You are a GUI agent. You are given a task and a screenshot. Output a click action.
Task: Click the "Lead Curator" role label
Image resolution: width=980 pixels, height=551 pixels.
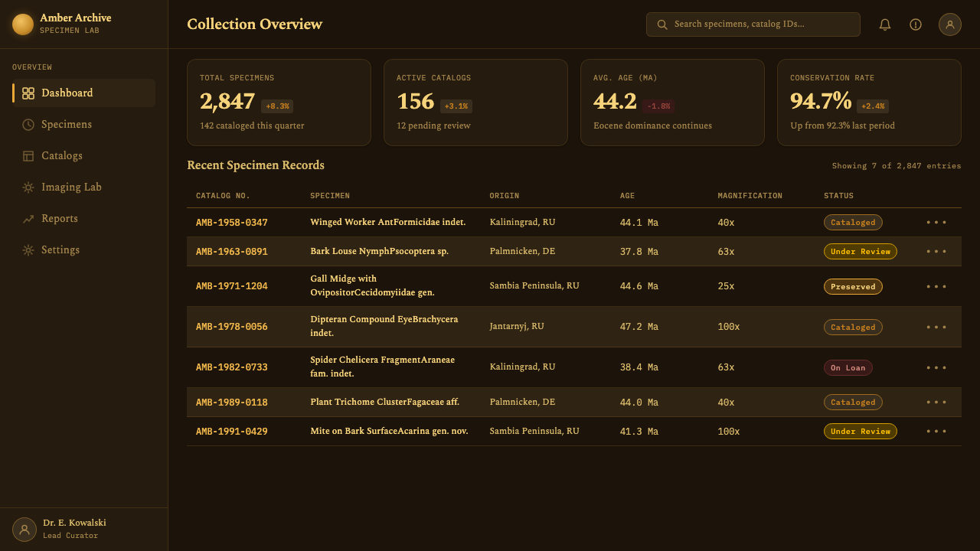70,536
